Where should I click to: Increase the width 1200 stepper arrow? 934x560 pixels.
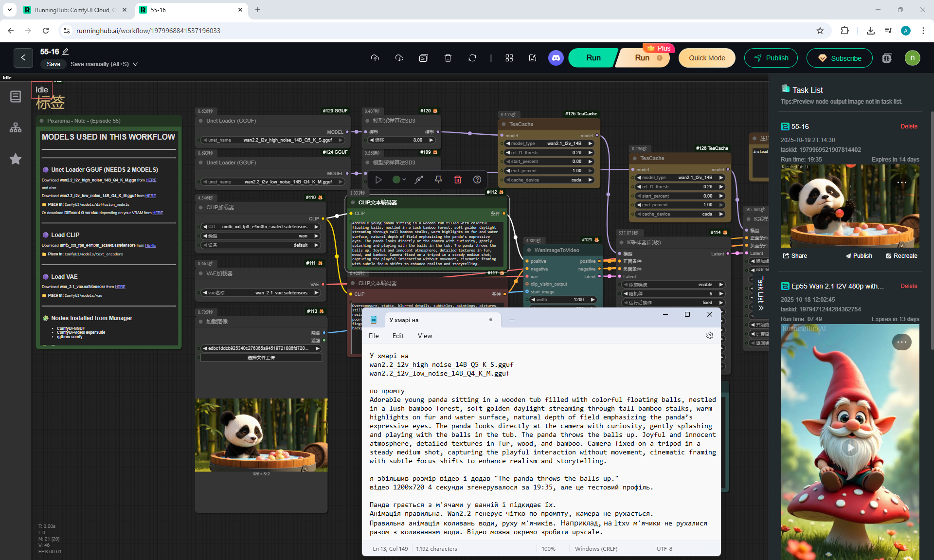pos(593,300)
